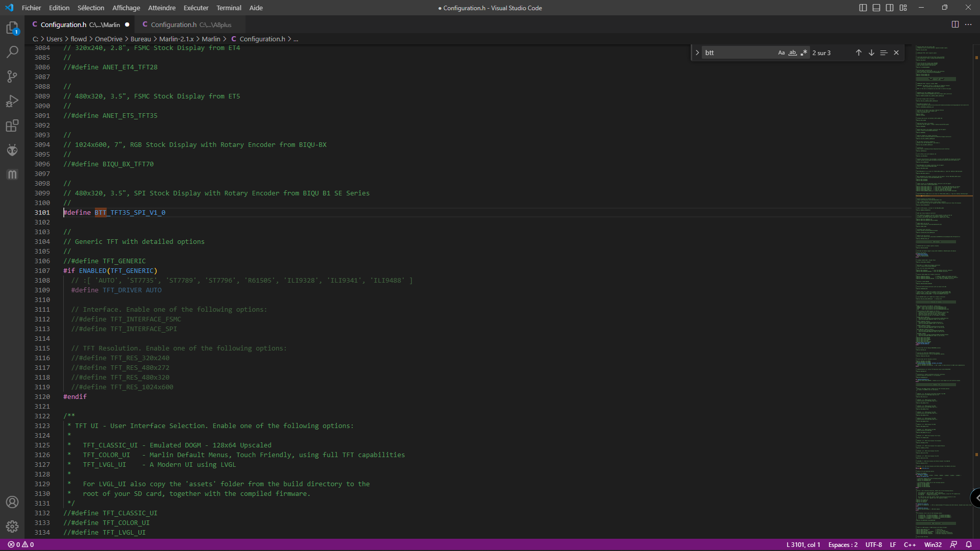
Task: Click the UTF-8 encoding status item
Action: coord(873,544)
